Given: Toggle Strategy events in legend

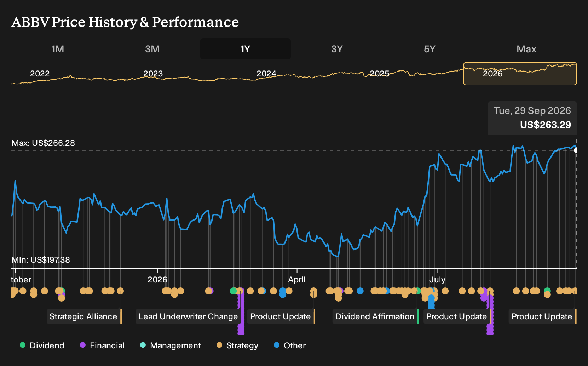Looking at the screenshot, I should pyautogui.click(x=237, y=345).
